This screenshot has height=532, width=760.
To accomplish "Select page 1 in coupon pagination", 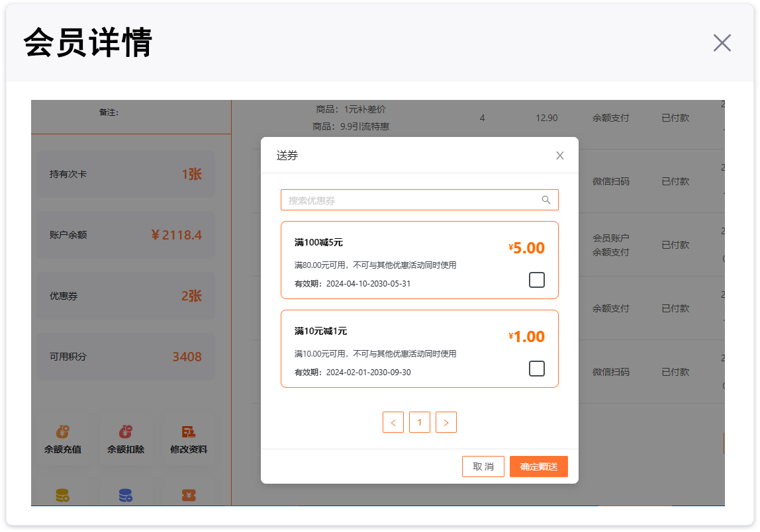I will point(420,422).
